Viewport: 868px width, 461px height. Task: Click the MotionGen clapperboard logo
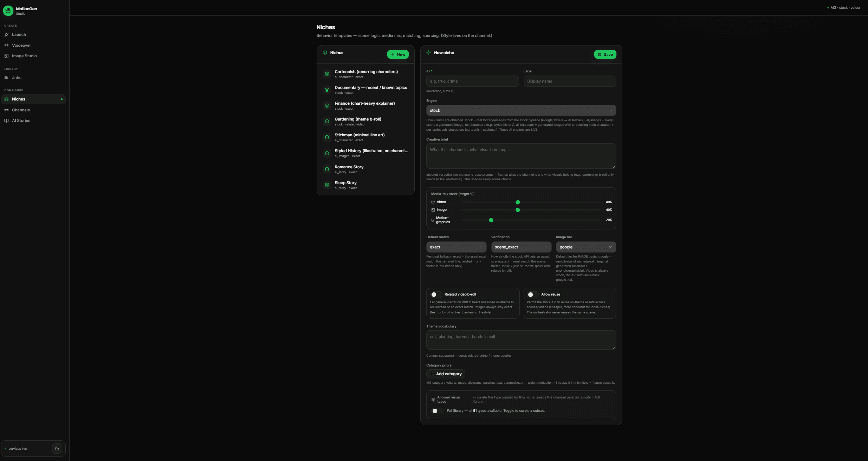click(8, 11)
